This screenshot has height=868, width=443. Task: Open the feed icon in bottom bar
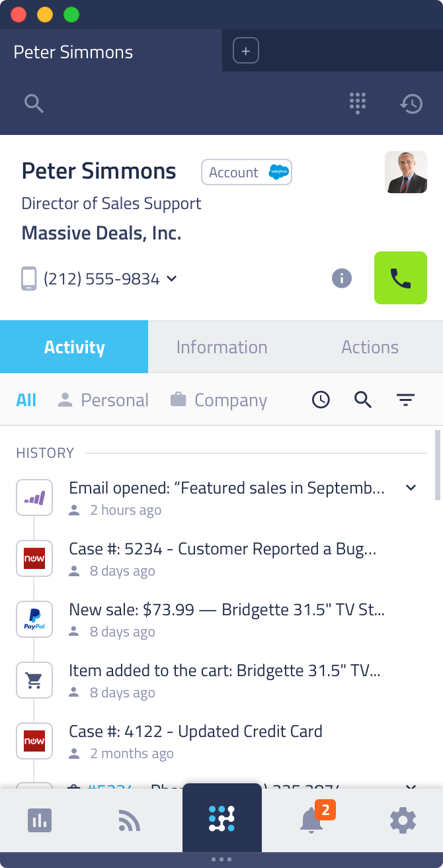pos(129,821)
